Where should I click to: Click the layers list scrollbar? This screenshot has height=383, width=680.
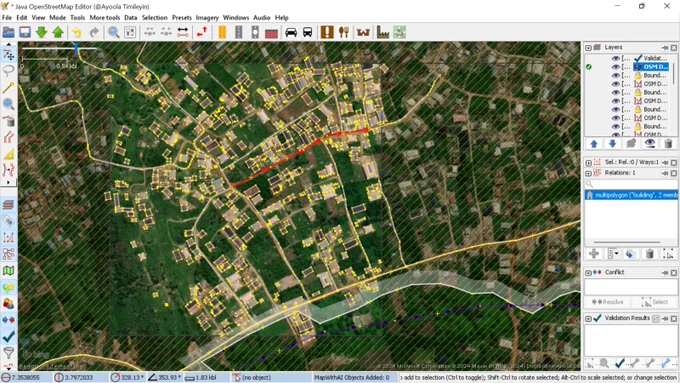(x=673, y=74)
